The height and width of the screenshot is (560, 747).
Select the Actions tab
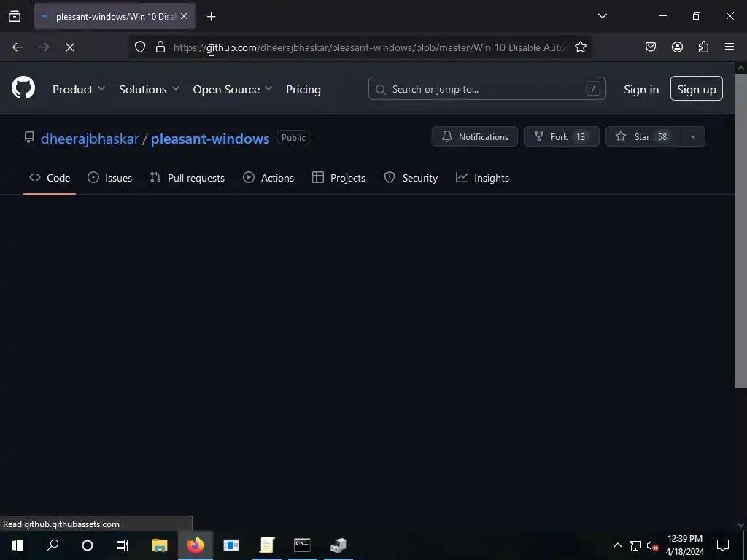pos(268,178)
